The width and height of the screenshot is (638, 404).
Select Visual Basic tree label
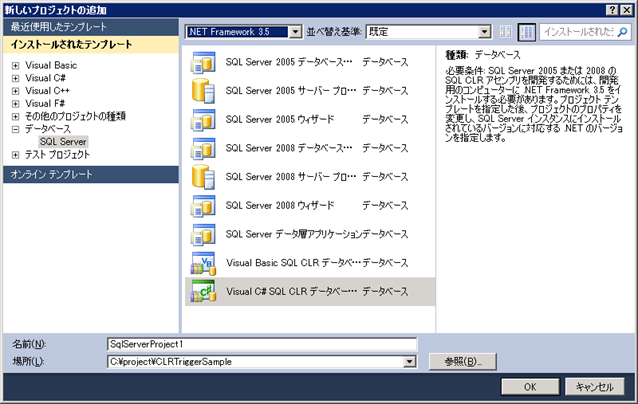[x=51, y=66]
